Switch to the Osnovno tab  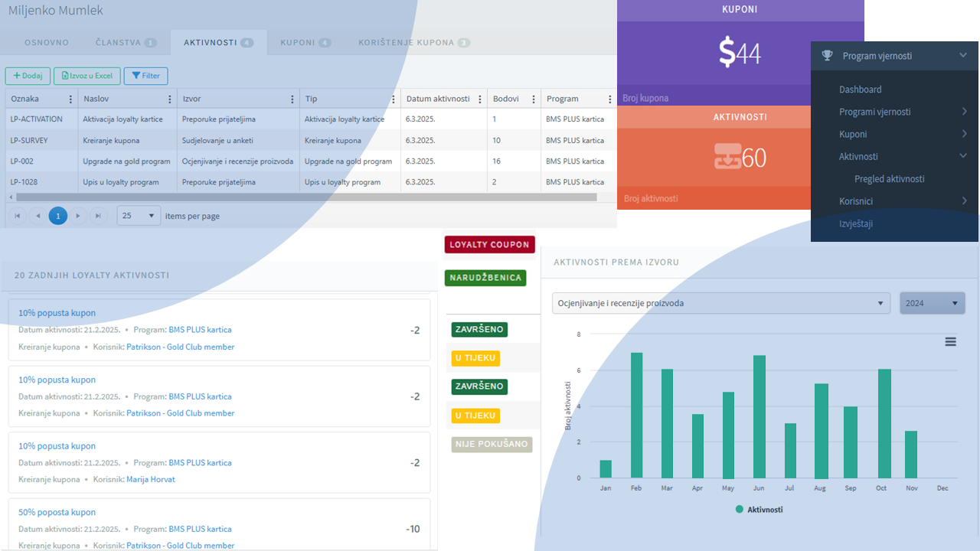pos(47,42)
